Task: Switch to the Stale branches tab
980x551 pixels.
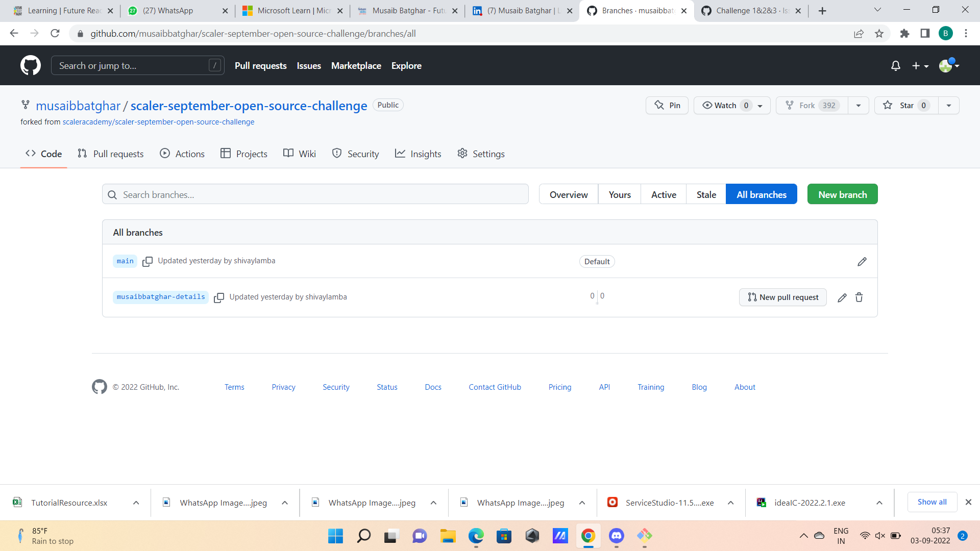Action: coord(706,194)
